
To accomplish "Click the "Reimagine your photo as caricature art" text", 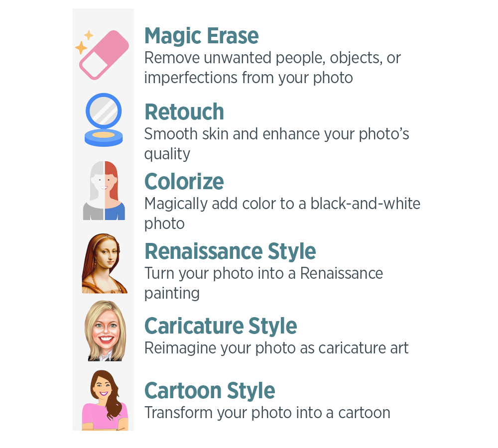I will click(276, 348).
